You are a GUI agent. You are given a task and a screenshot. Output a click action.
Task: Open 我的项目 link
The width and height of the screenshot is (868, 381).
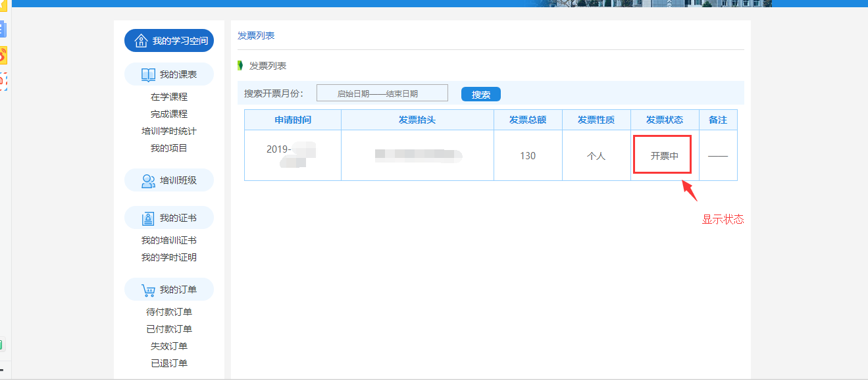click(x=169, y=148)
